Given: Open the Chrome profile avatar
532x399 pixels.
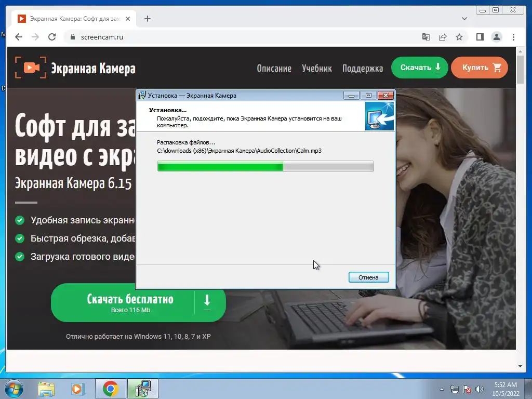Looking at the screenshot, I should [x=496, y=37].
